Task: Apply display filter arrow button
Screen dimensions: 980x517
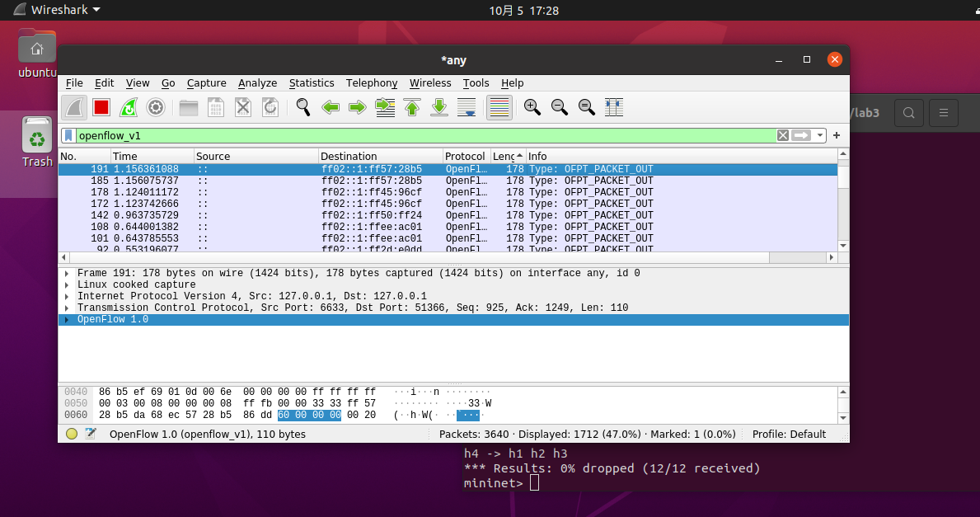Action: (x=801, y=136)
